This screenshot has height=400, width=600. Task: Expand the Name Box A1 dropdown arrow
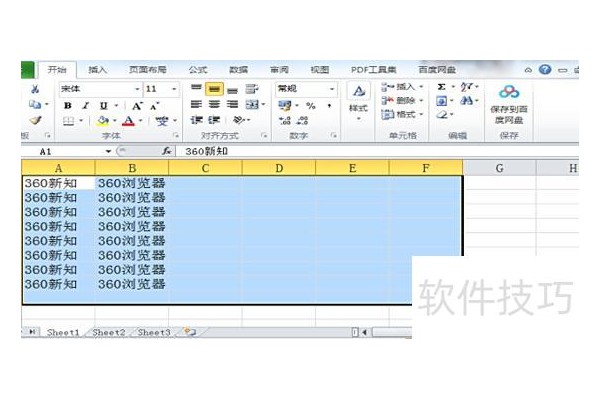108,152
